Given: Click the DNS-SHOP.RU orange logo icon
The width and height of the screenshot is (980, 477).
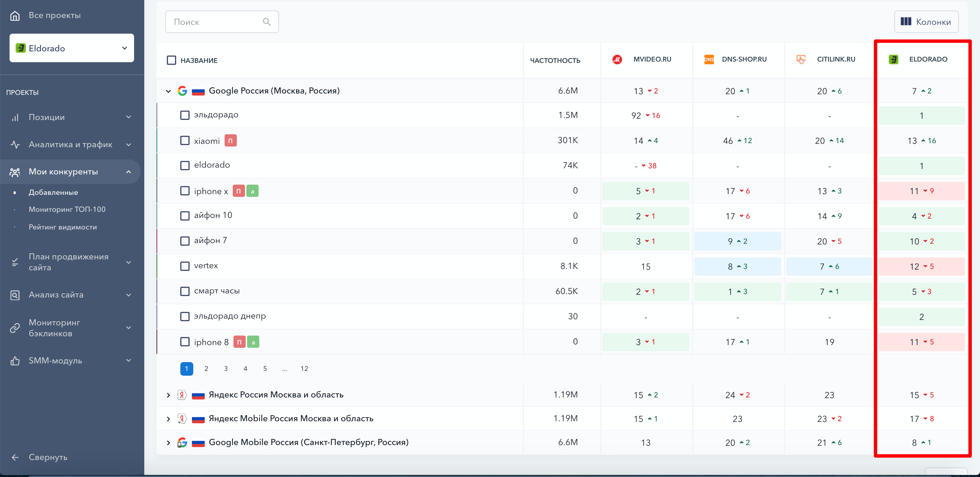Looking at the screenshot, I should [709, 59].
